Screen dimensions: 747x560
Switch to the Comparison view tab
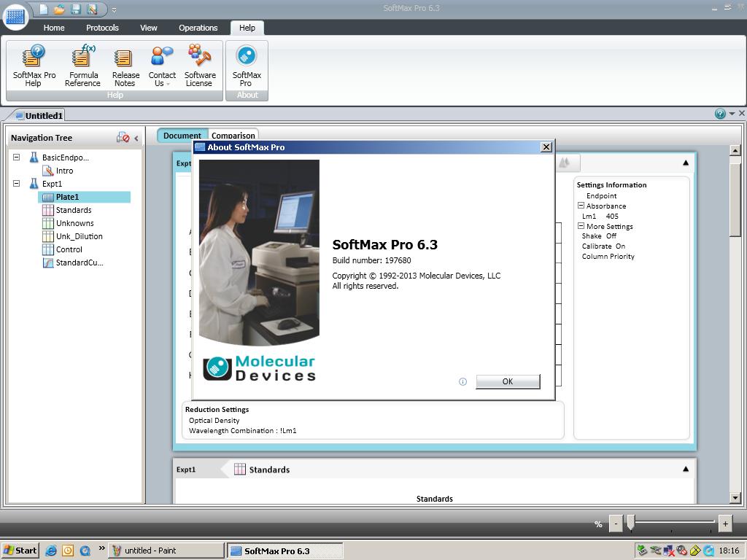click(x=233, y=135)
